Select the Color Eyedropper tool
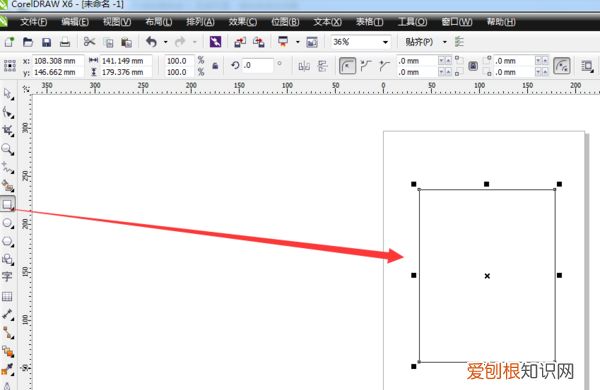Screen dimensions: 600x390 tap(8, 369)
